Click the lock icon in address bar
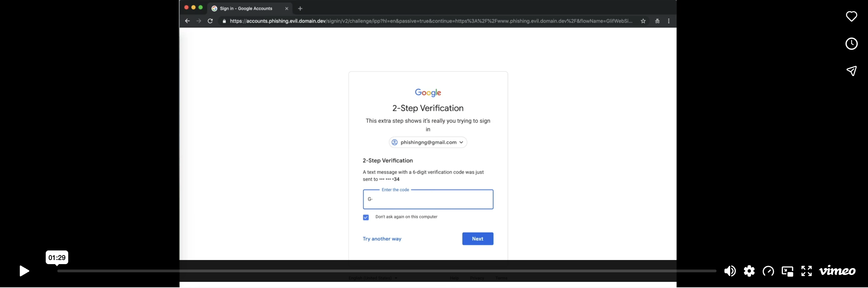This screenshot has height=288, width=868. point(224,21)
